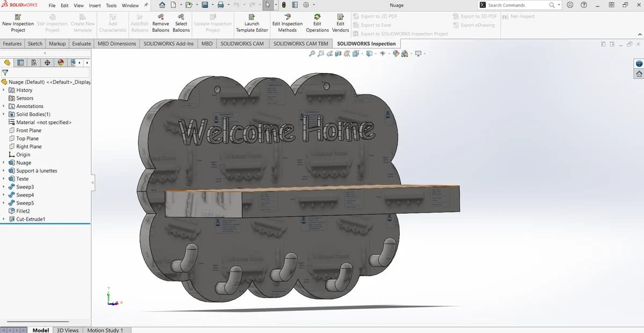Click the Section View icon
This screenshot has width=644, height=333.
[x=338, y=53]
